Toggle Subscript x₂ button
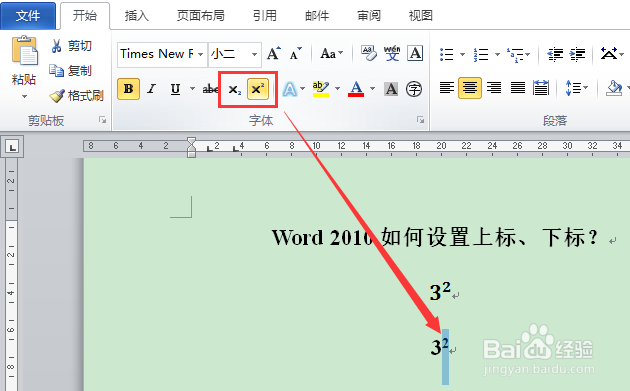Screen dimensions: 630x391 pos(234,90)
